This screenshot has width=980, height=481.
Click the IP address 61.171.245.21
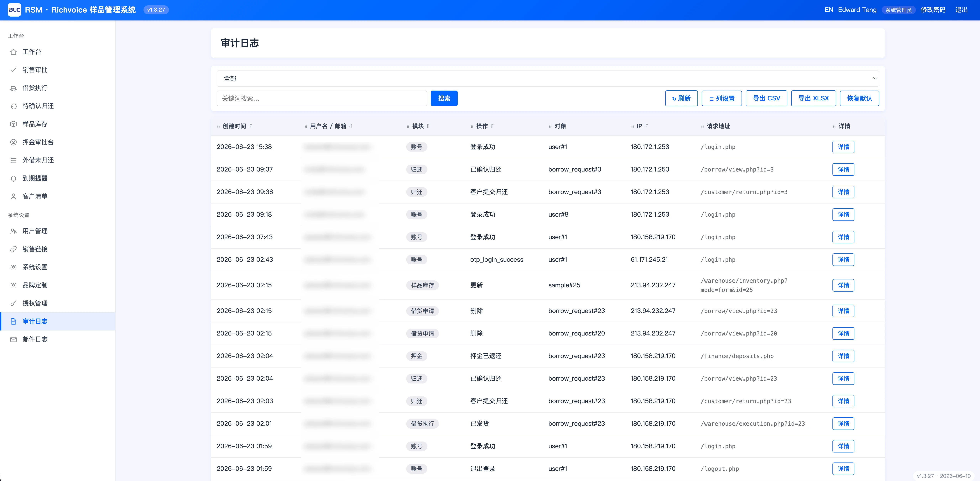[649, 260]
